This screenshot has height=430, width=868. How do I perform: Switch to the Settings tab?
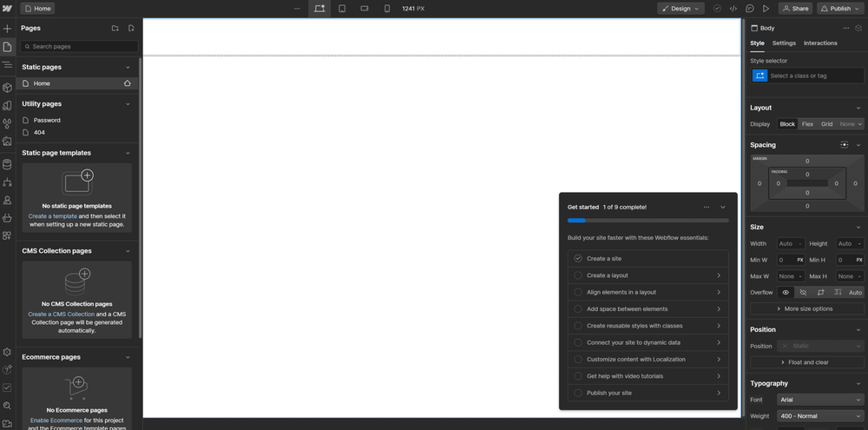pos(784,43)
